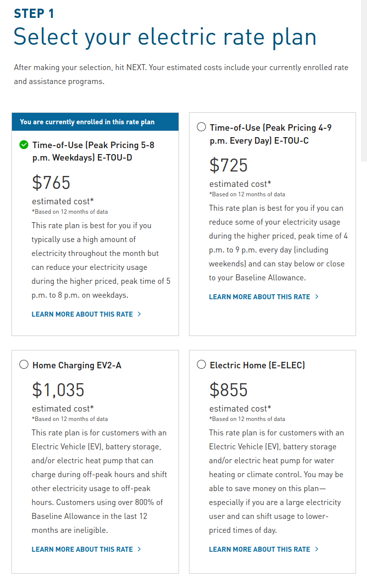Click chevron arrow beside E-ELEC learn more

coord(317,549)
